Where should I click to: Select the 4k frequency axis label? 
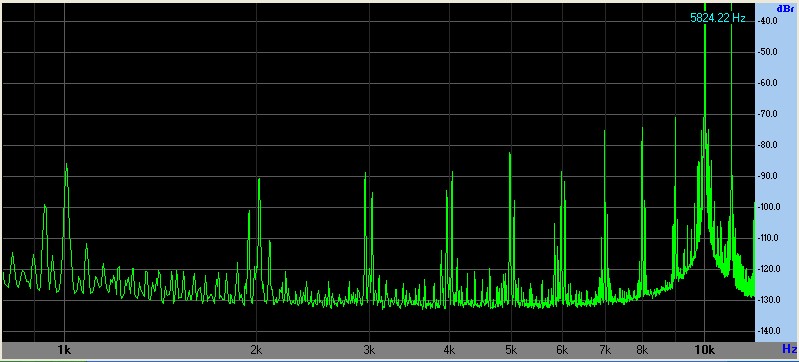449,350
